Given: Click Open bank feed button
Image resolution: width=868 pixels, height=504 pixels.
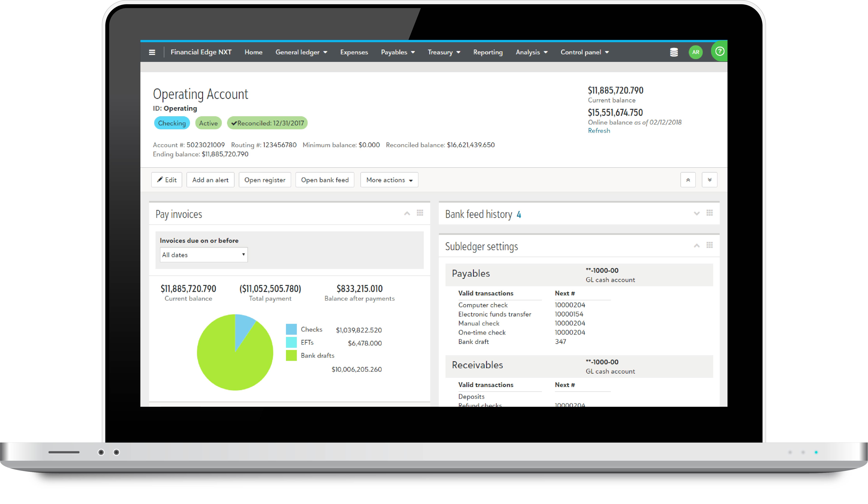Looking at the screenshot, I should point(325,180).
